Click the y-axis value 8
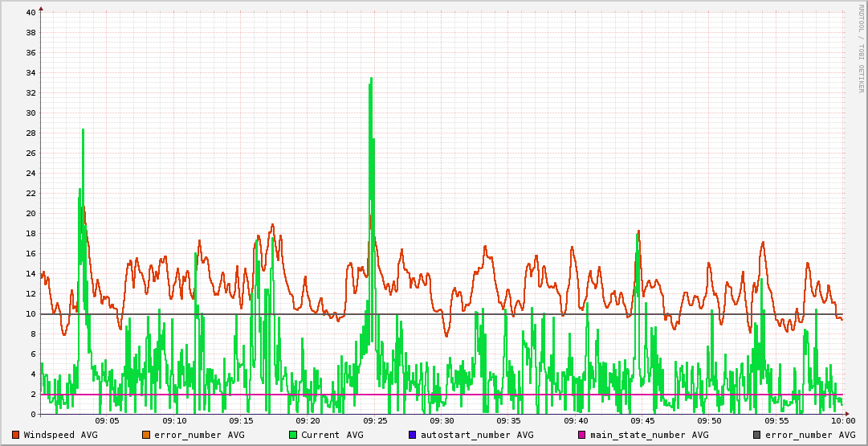Screen dimensions: 868x446 click(33, 334)
